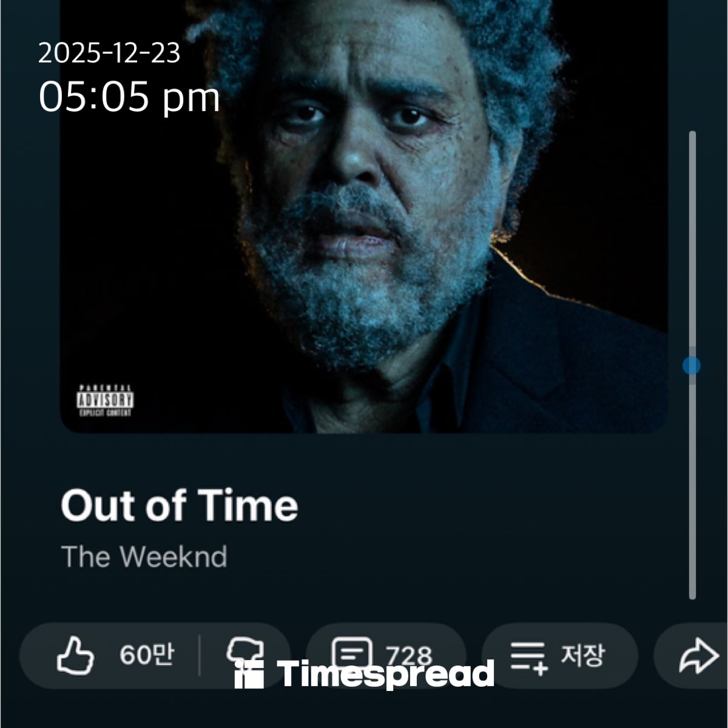Screen dimensions: 728x728
Task: Click the 2025-12-23 date stamp
Action: pyautogui.click(x=109, y=53)
